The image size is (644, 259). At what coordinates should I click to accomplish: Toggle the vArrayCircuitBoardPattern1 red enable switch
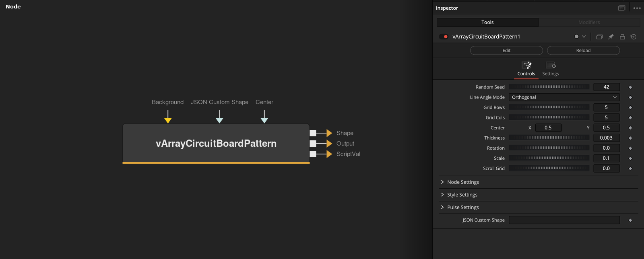point(444,37)
